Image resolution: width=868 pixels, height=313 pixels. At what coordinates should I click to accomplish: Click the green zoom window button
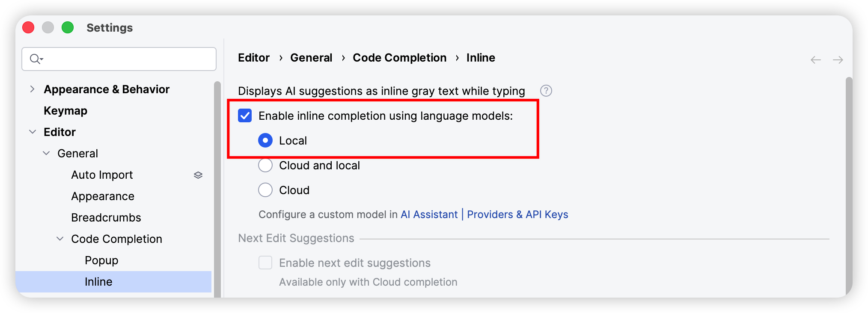tap(68, 27)
